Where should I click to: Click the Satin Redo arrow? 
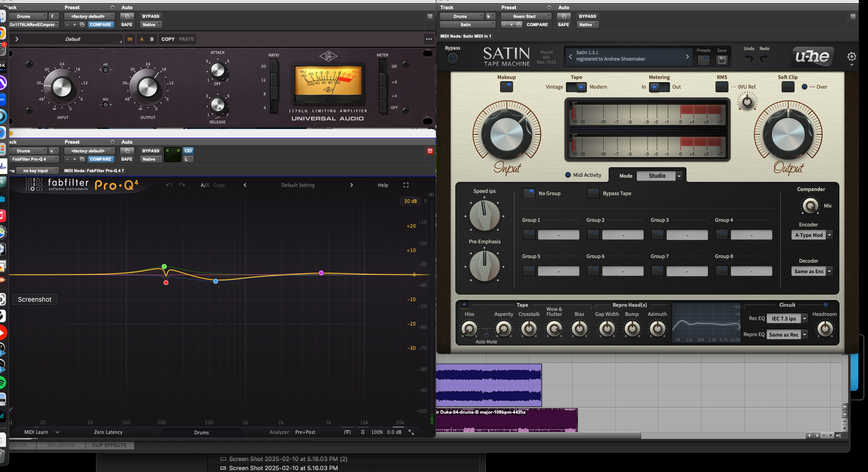[764, 59]
